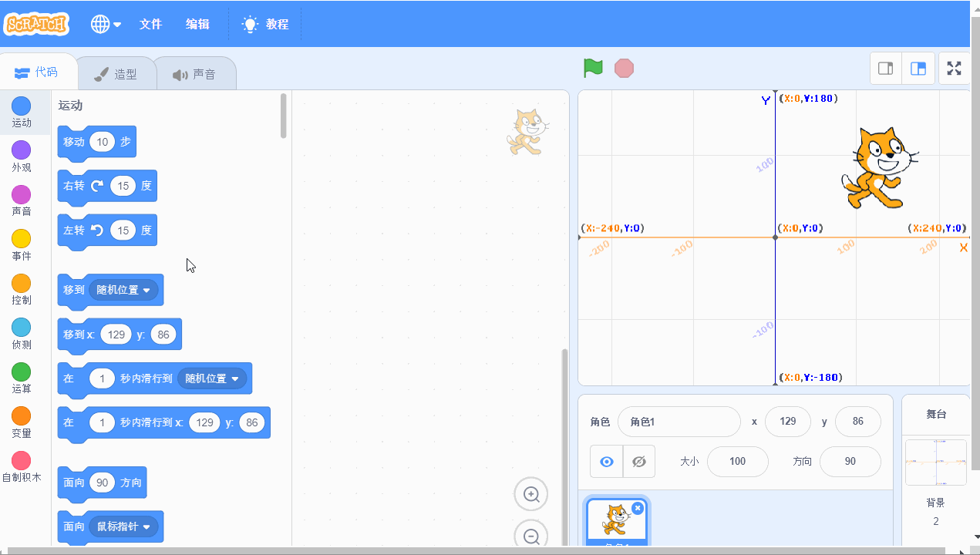Hide the sprite with crossed-eye button
This screenshot has height=555, width=980.
638,462
